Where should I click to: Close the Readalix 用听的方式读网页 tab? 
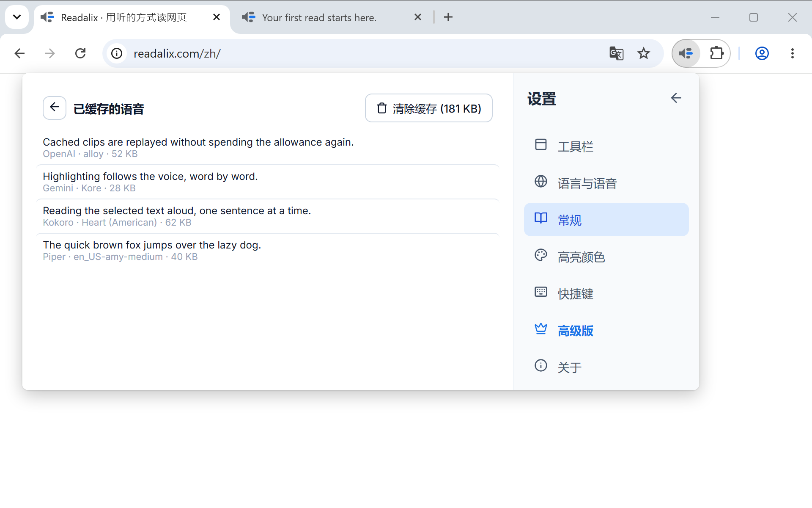pyautogui.click(x=217, y=17)
